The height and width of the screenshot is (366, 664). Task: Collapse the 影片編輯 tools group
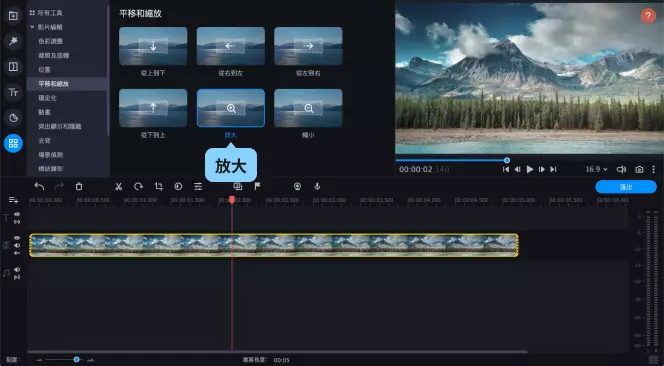[x=32, y=27]
